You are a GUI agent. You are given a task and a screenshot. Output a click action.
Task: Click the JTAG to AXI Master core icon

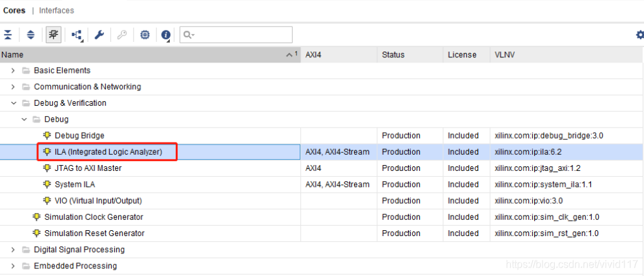pyautogui.click(x=47, y=168)
